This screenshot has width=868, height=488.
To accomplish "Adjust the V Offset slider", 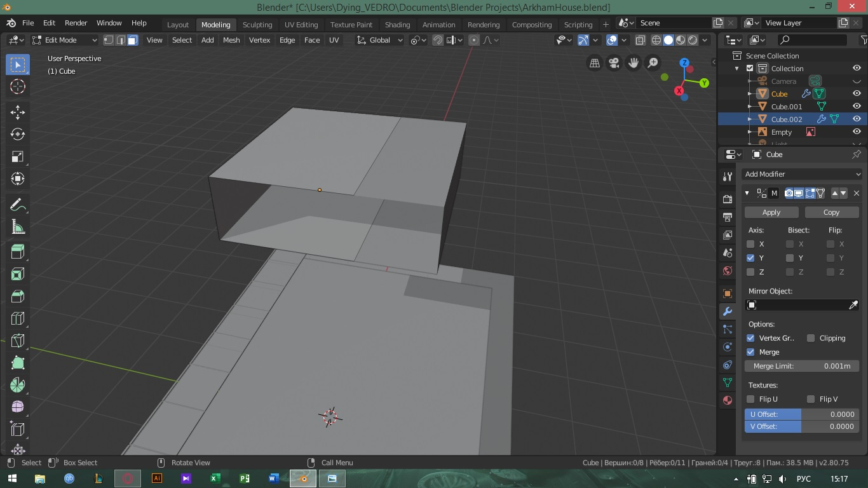I will (x=802, y=426).
